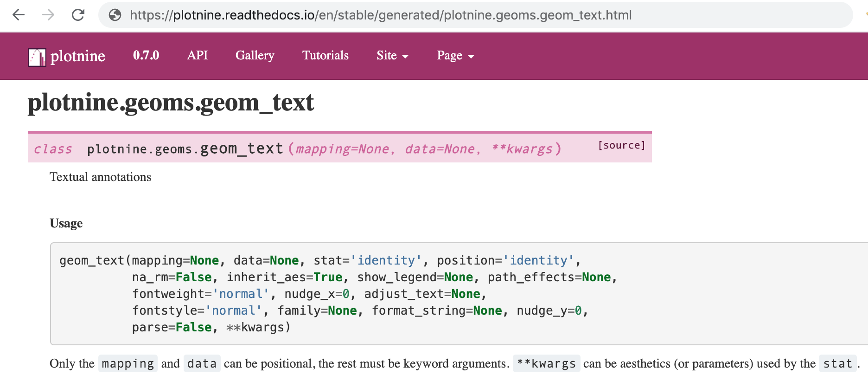Screen dimensions: 868x375
Task: Expand the Site dropdown menu
Action: click(x=392, y=56)
